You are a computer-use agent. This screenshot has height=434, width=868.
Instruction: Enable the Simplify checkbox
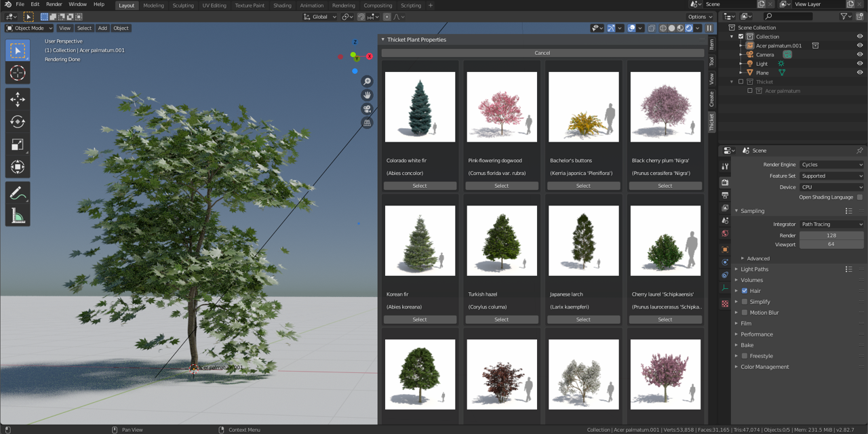(x=745, y=302)
